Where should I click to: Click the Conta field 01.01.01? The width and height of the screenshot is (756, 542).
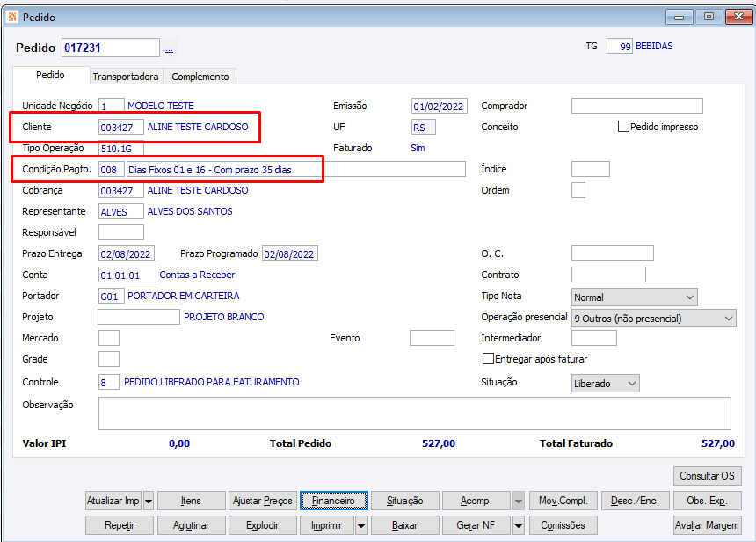[127, 275]
